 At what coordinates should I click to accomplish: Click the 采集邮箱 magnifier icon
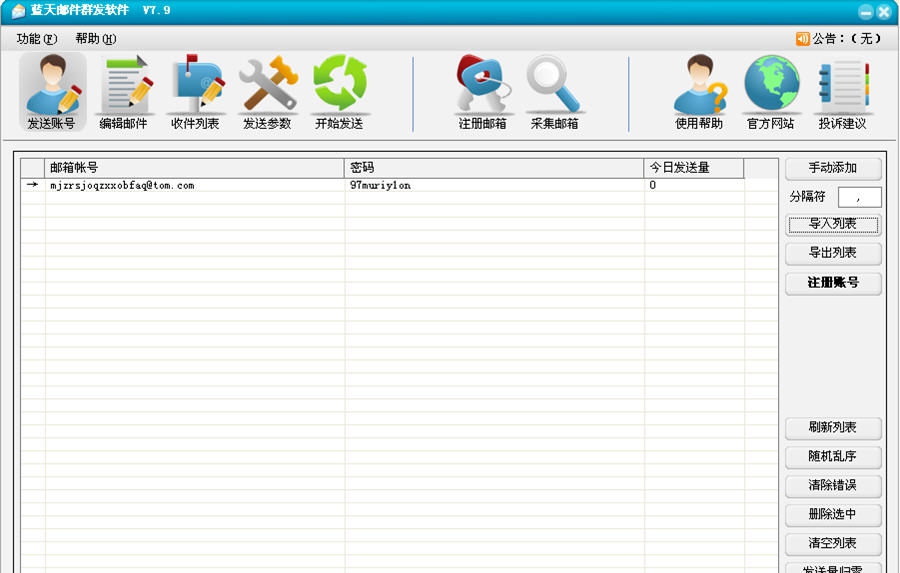click(555, 92)
